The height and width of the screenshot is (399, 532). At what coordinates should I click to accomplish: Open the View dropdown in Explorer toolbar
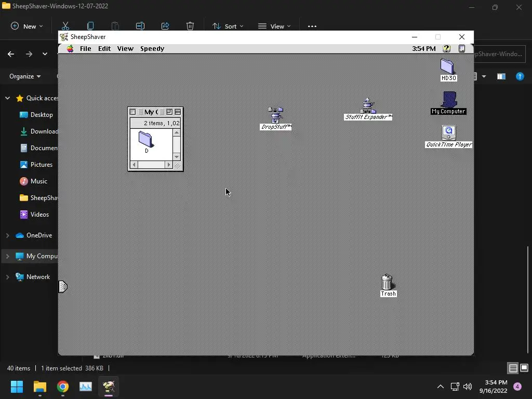point(274,26)
